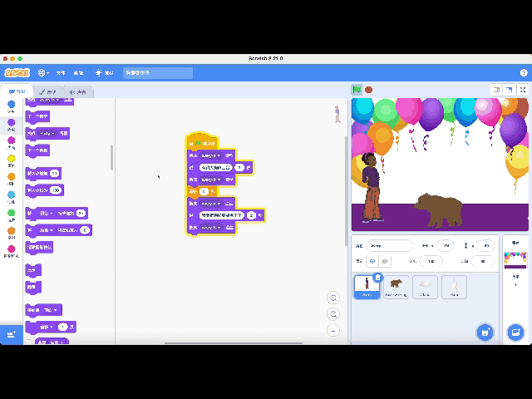The width and height of the screenshot is (532, 399).
Task: Switch to the Code tab
Action: [17, 91]
